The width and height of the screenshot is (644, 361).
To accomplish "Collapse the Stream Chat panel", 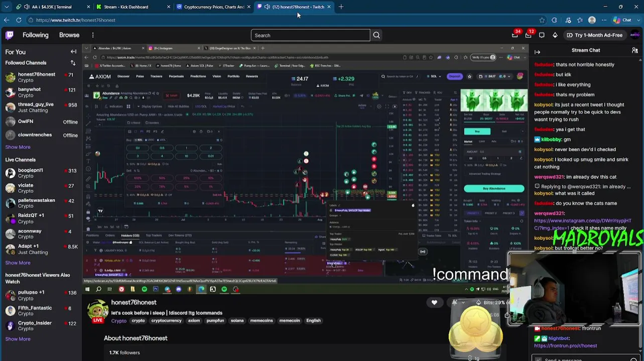I will click(x=537, y=52).
